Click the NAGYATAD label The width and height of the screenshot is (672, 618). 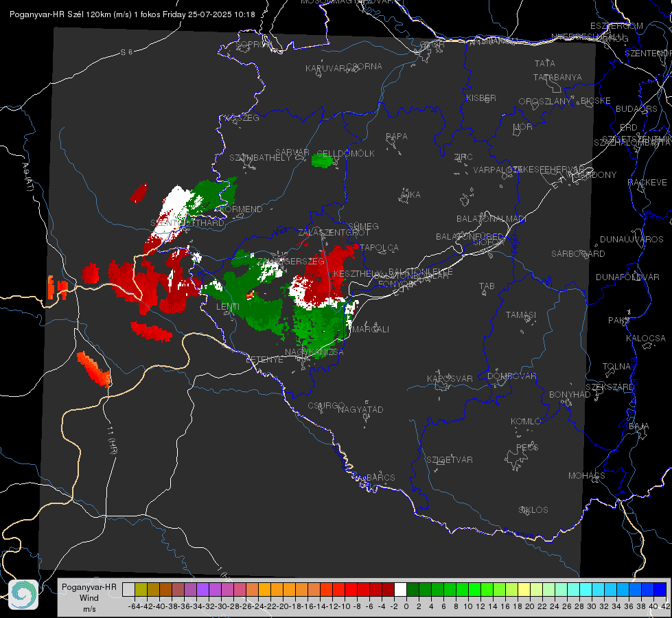360,409
